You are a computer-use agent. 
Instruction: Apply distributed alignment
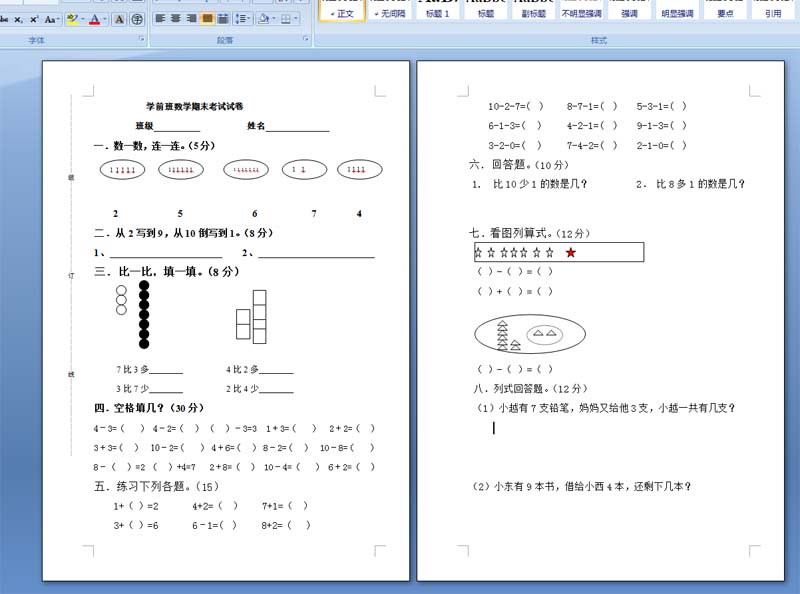[223, 19]
